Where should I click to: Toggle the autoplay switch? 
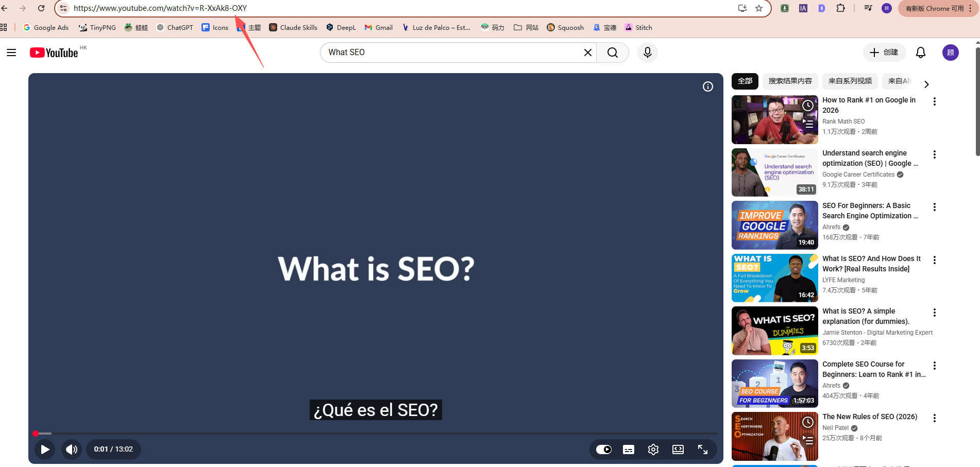pos(603,449)
